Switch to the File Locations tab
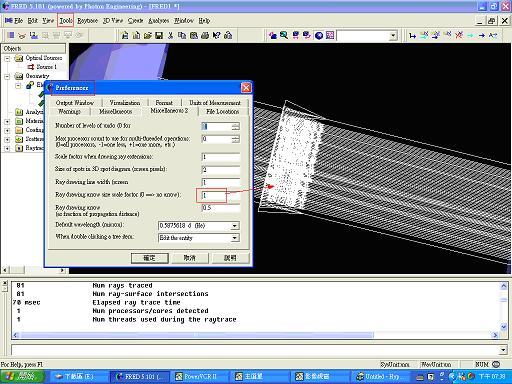 click(223, 111)
